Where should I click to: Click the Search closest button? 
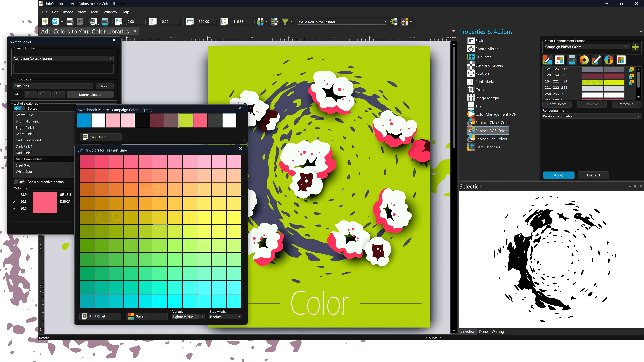point(90,95)
